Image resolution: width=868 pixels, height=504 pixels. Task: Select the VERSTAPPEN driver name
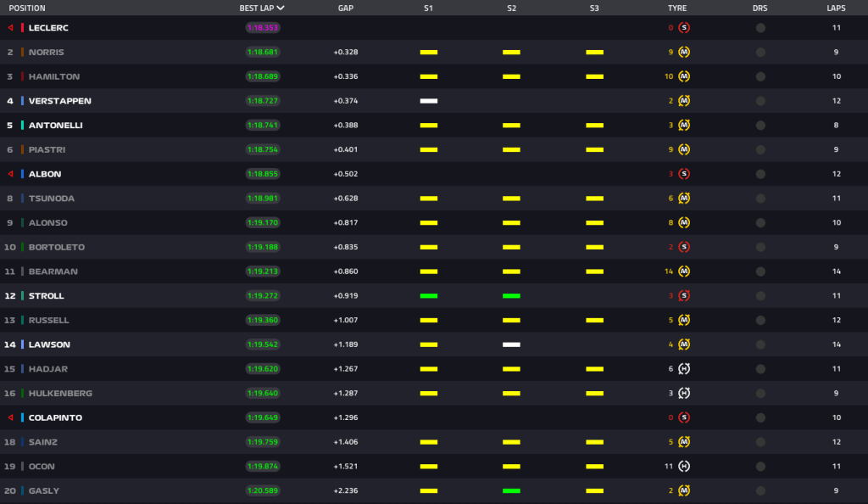(x=60, y=101)
